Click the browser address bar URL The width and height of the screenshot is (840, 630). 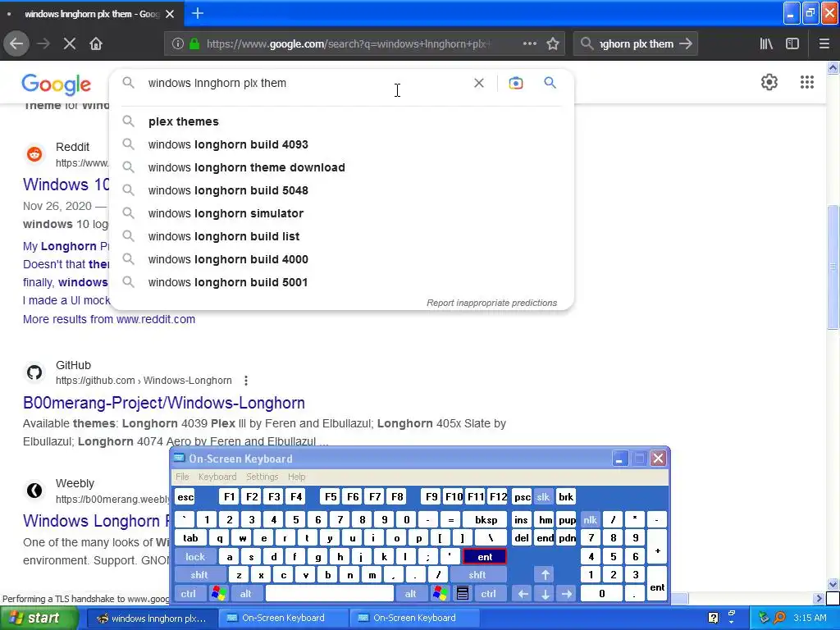(x=349, y=44)
